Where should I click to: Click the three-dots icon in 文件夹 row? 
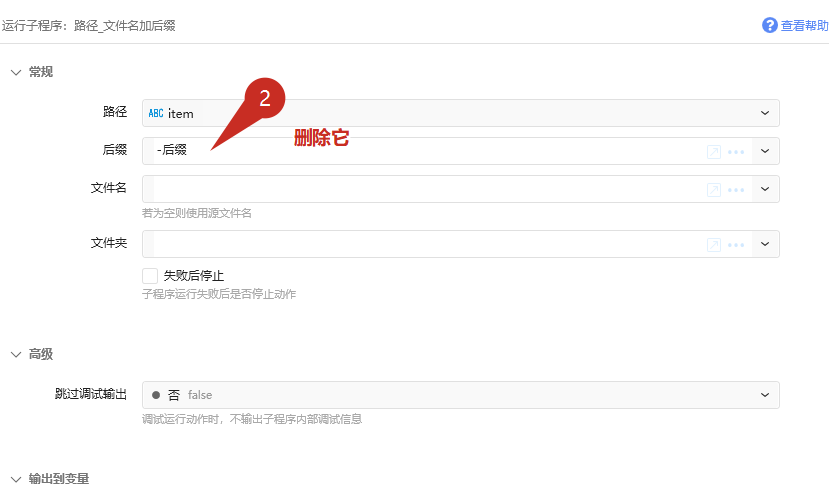[x=736, y=245]
